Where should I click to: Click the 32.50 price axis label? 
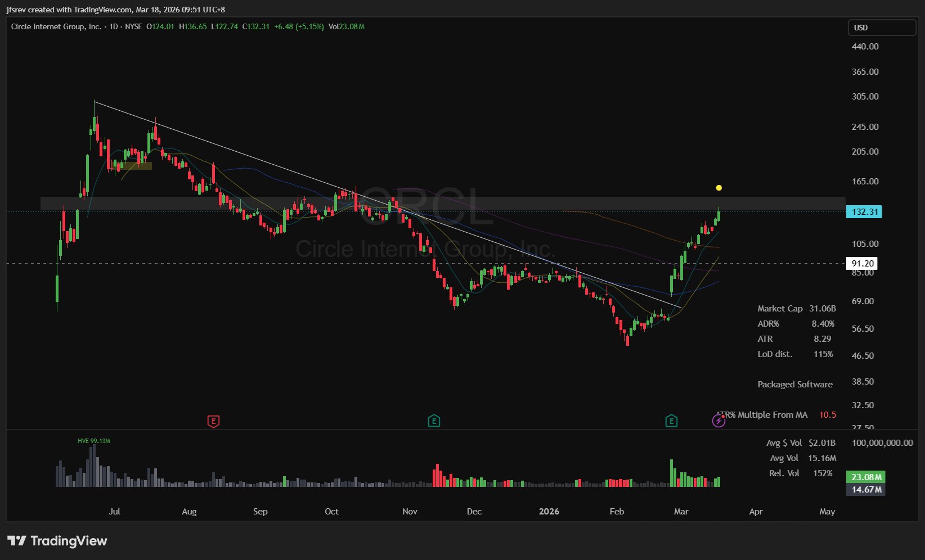tap(863, 405)
